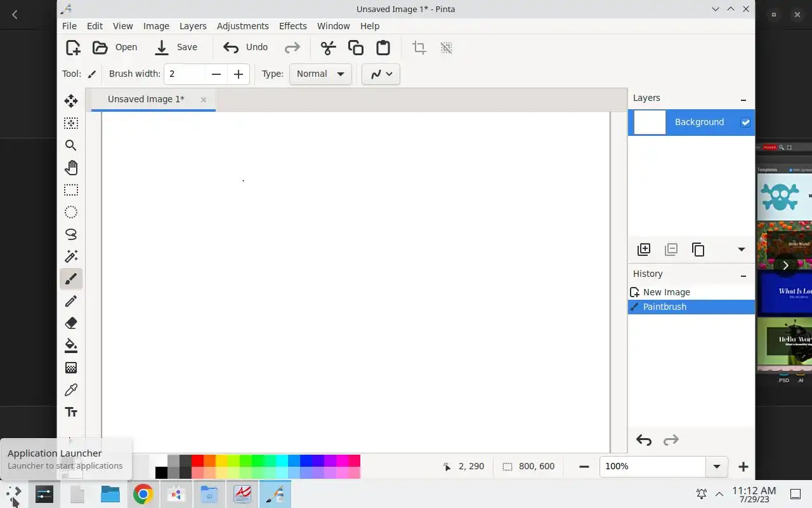Pick the Pan hand tool
The width and height of the screenshot is (812, 508).
(71, 168)
